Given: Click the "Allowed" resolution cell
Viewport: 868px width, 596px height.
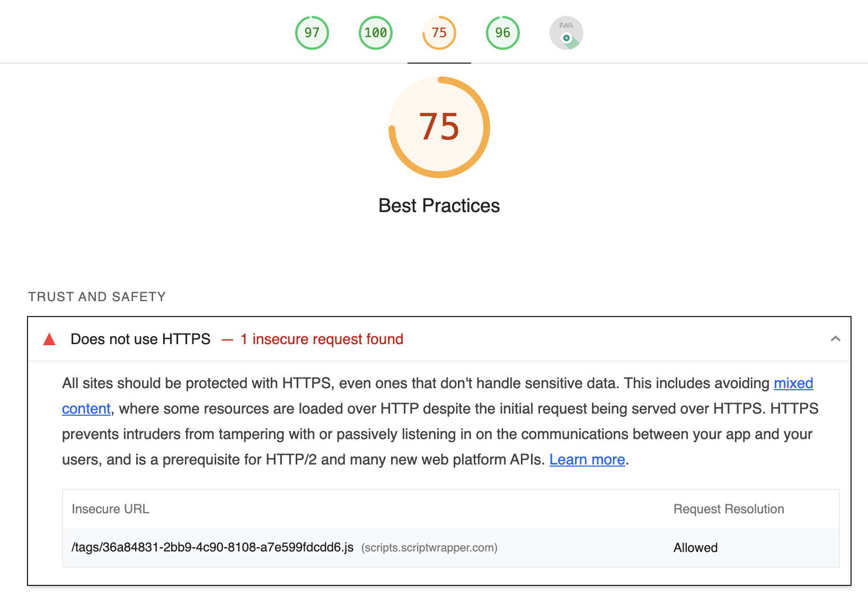Looking at the screenshot, I should (695, 548).
